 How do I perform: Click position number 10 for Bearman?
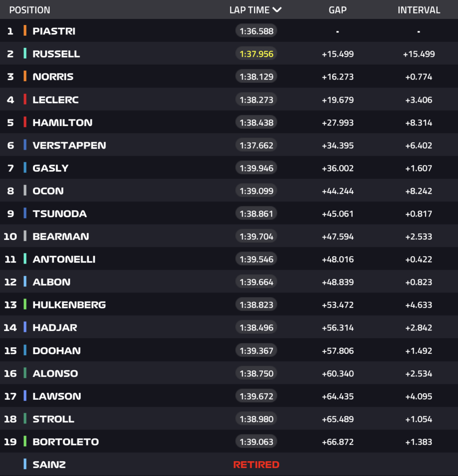(x=10, y=237)
